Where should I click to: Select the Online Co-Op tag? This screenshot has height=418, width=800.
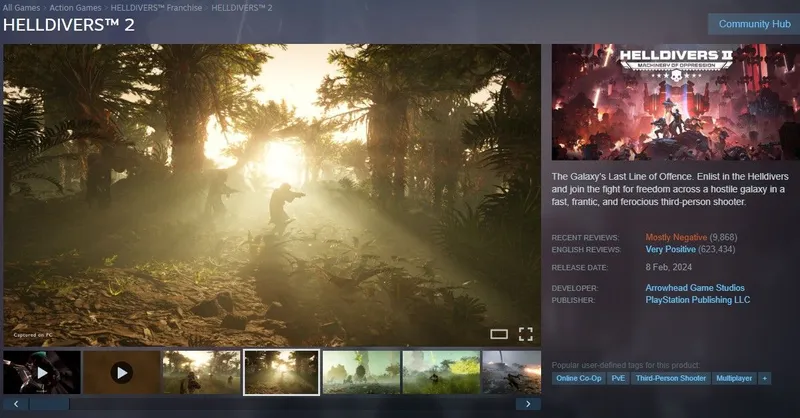coord(579,378)
